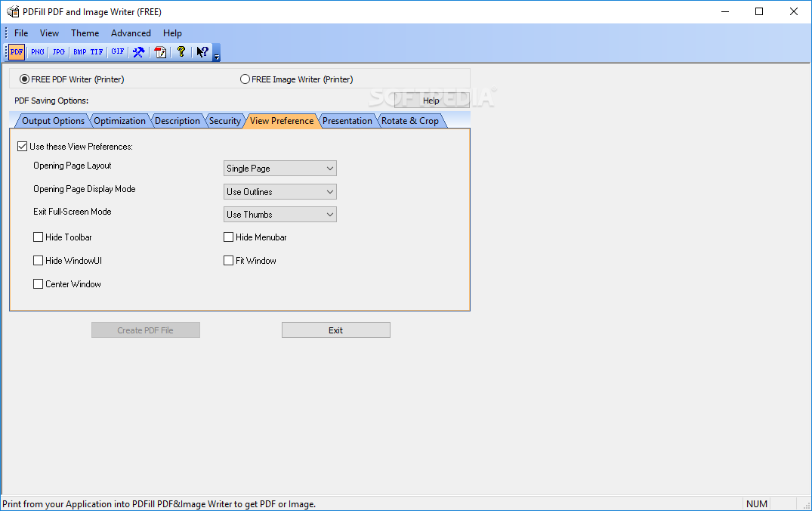Switch to the Output Options tab

click(53, 121)
